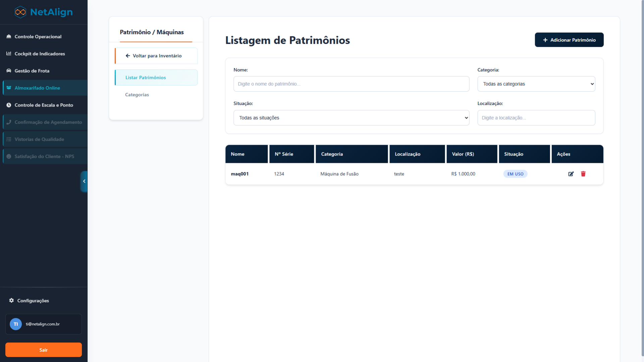Image resolution: width=644 pixels, height=362 pixels.
Task: Focus the Nome search input field
Action: tap(351, 84)
